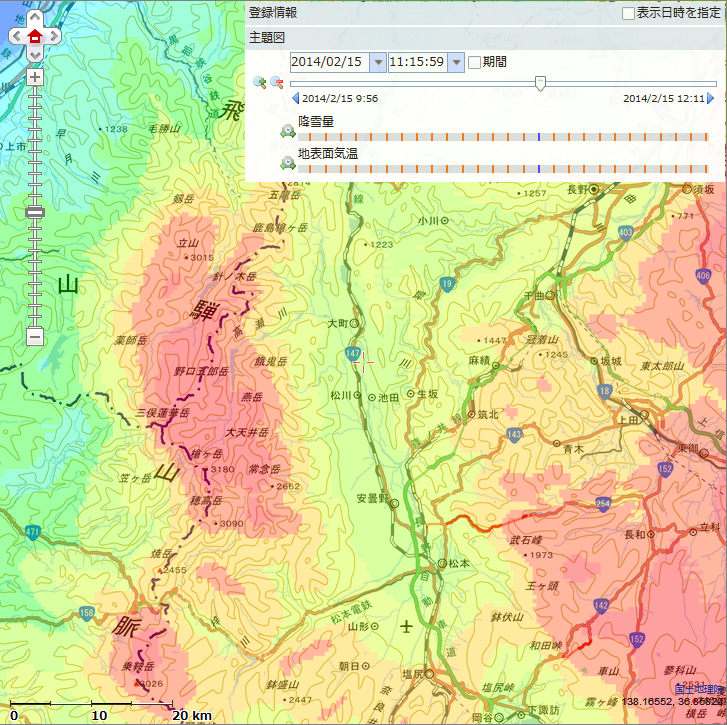Click the 武石峰 peak label
Screen dimensions: 727x725
click(526, 540)
